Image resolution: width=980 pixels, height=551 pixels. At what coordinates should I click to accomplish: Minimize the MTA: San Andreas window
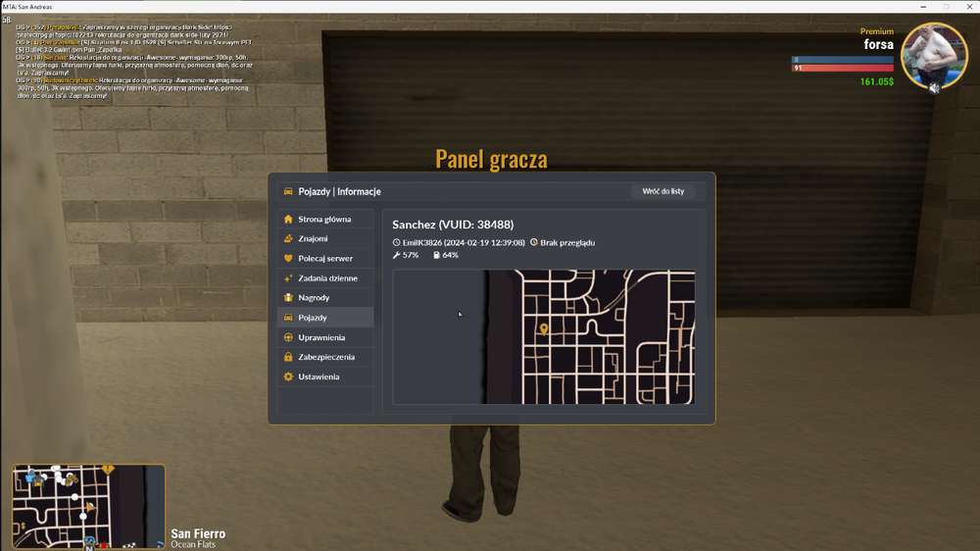tap(923, 6)
